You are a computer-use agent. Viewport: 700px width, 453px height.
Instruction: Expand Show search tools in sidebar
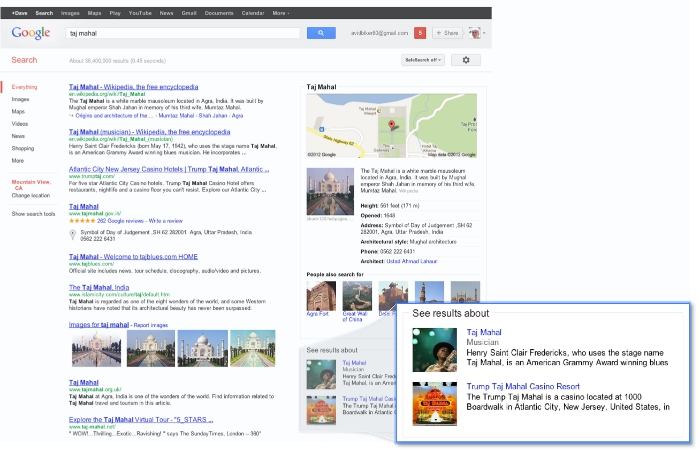[x=33, y=214]
